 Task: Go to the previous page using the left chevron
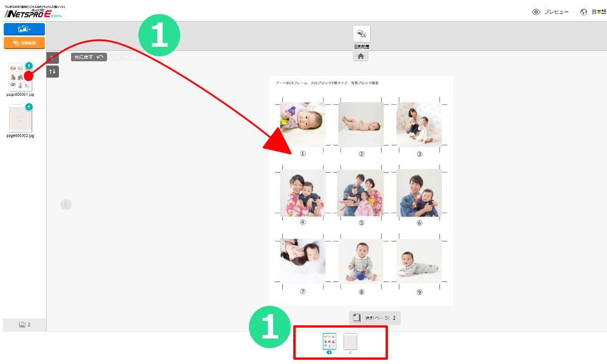point(66,204)
